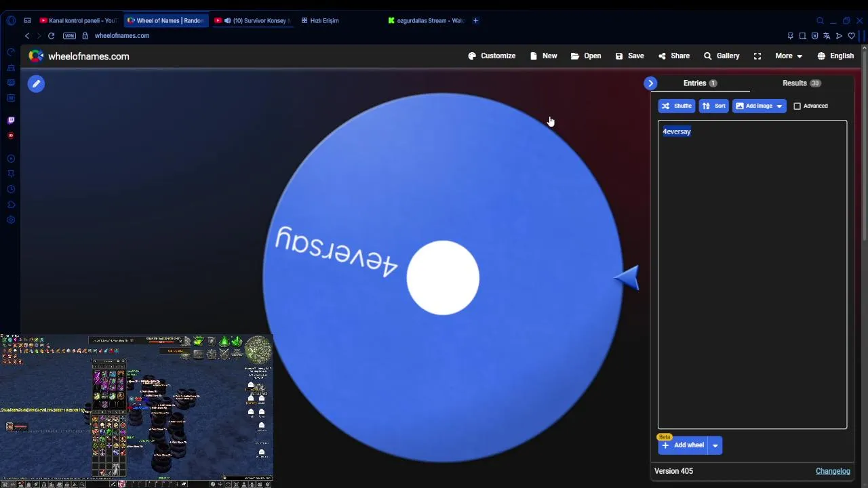Open workspaces icon left of tabs

click(x=27, y=20)
